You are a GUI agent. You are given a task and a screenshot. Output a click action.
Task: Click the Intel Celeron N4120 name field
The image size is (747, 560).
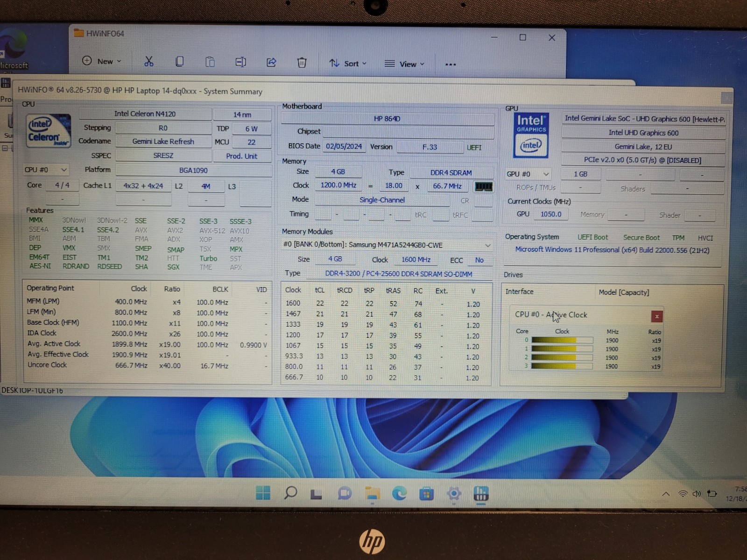pos(145,114)
